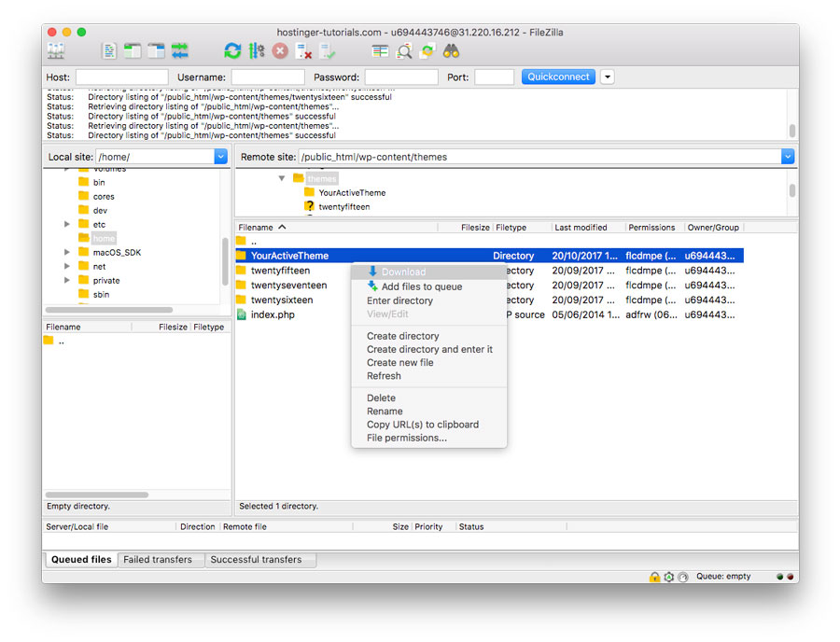
Task: Refresh file and folder lists icon
Action: (x=232, y=51)
